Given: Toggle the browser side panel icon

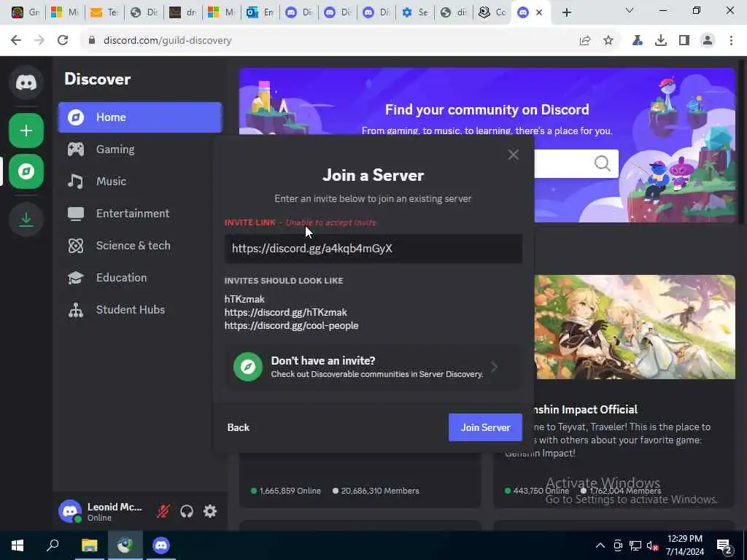Looking at the screenshot, I should pos(684,41).
